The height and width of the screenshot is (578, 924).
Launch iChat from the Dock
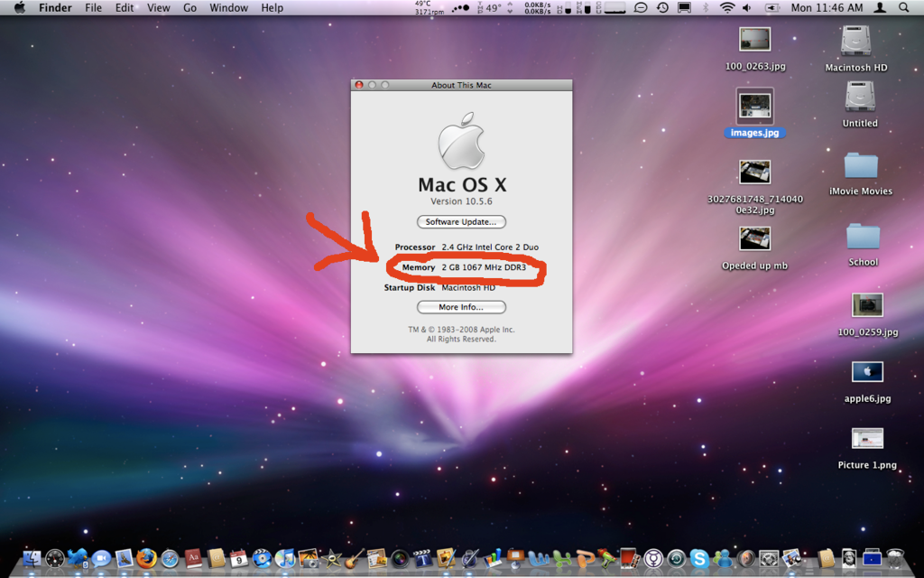[101, 558]
